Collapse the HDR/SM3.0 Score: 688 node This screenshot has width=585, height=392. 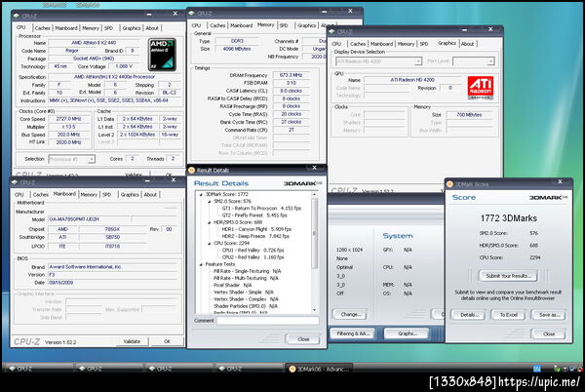point(209,222)
